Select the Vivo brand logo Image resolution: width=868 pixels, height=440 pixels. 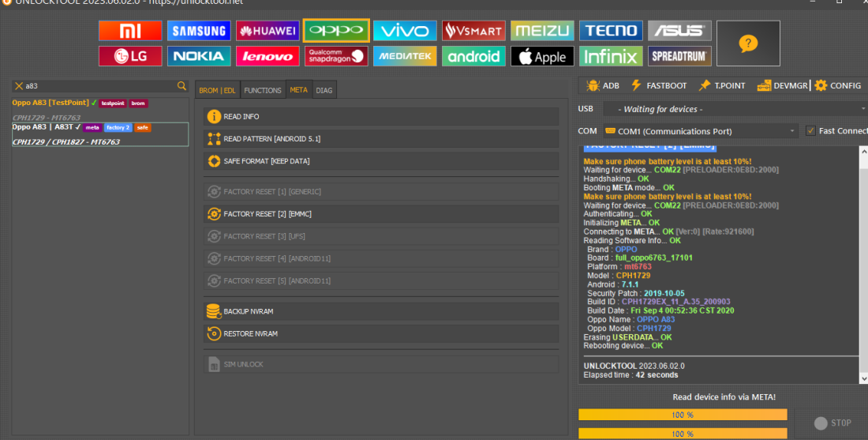(405, 31)
